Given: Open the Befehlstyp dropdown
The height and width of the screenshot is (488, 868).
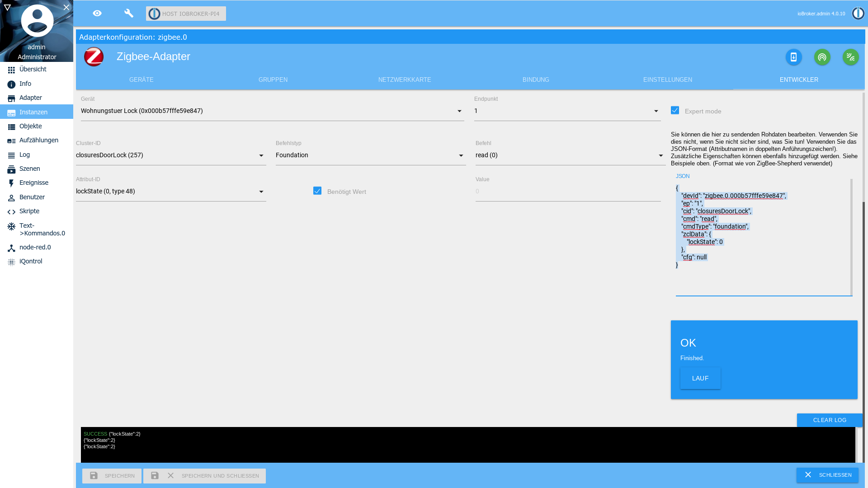Looking at the screenshot, I should click(371, 155).
